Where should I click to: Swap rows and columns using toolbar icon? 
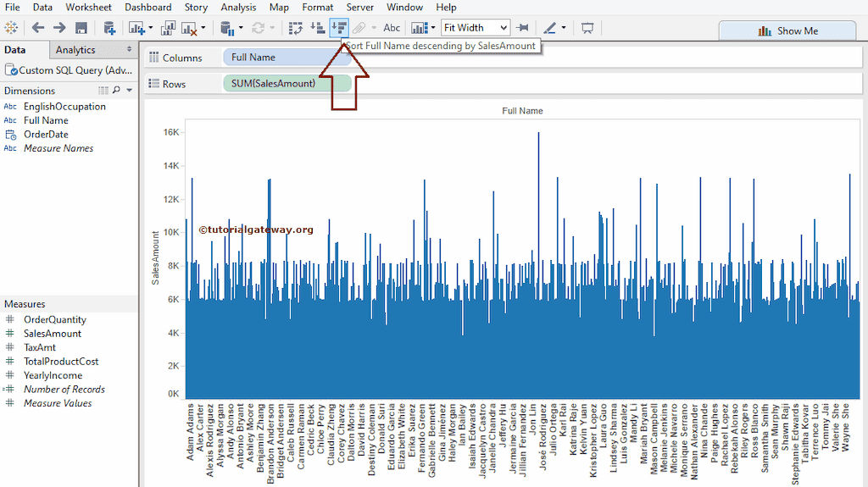(295, 28)
